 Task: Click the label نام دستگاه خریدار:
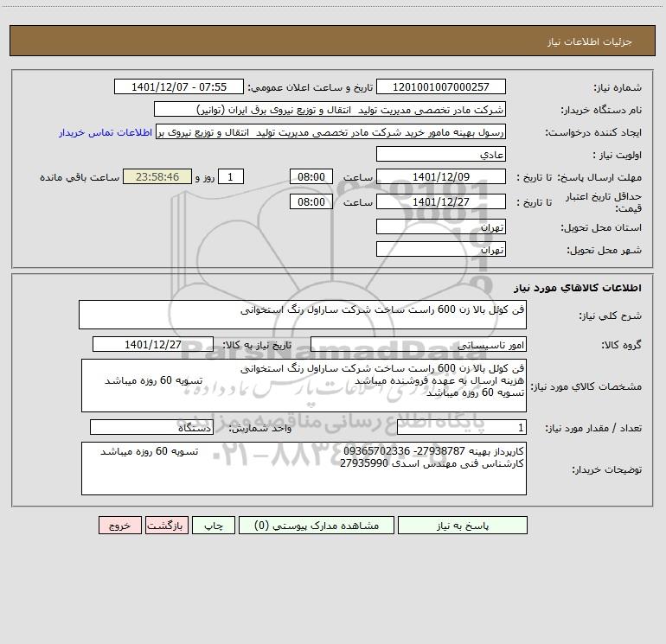(x=601, y=110)
